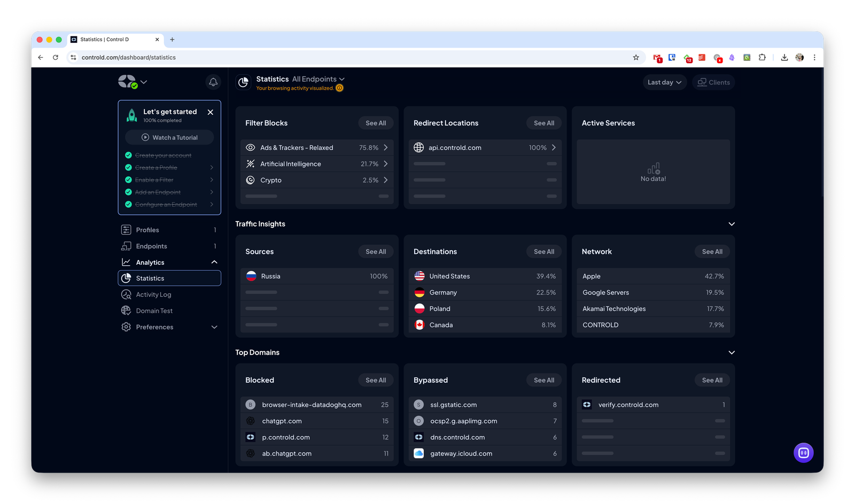This screenshot has width=855, height=504.
Task: Reload the page using the refresh icon
Action: (x=56, y=58)
